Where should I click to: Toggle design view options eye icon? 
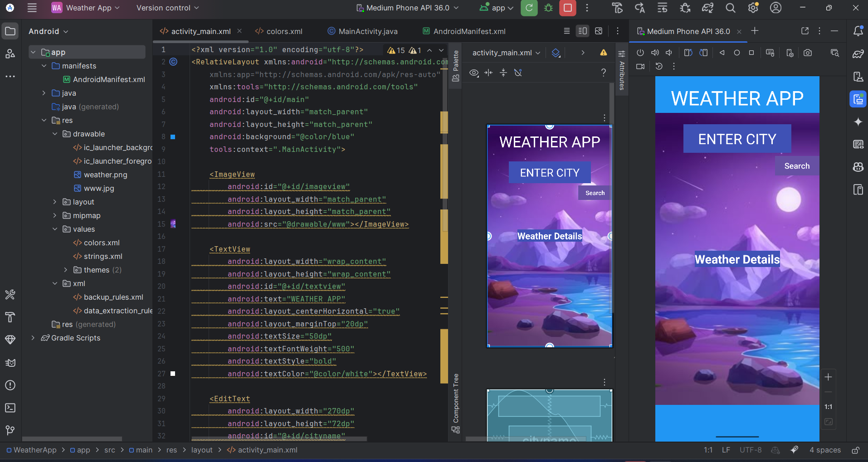pyautogui.click(x=474, y=73)
